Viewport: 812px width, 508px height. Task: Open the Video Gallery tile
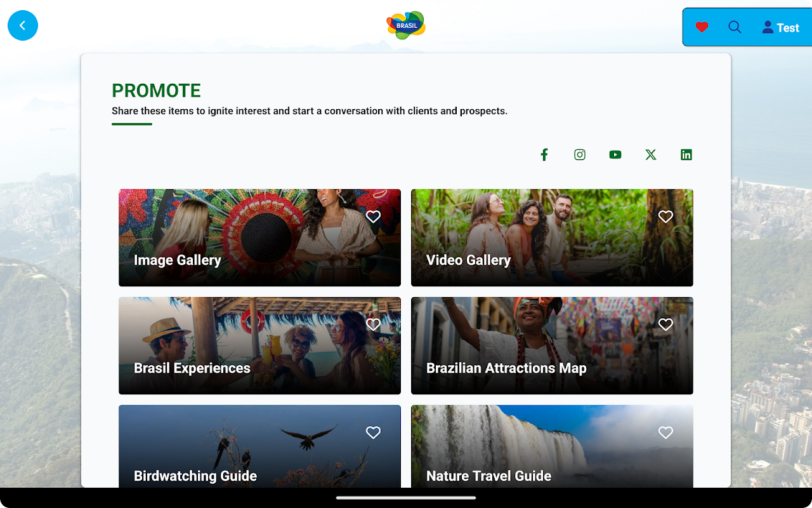pos(552,237)
